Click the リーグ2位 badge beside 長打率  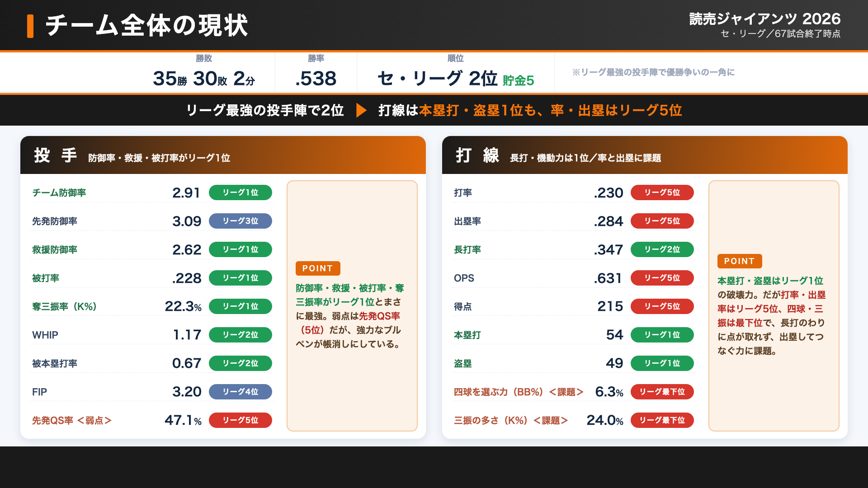tap(662, 249)
